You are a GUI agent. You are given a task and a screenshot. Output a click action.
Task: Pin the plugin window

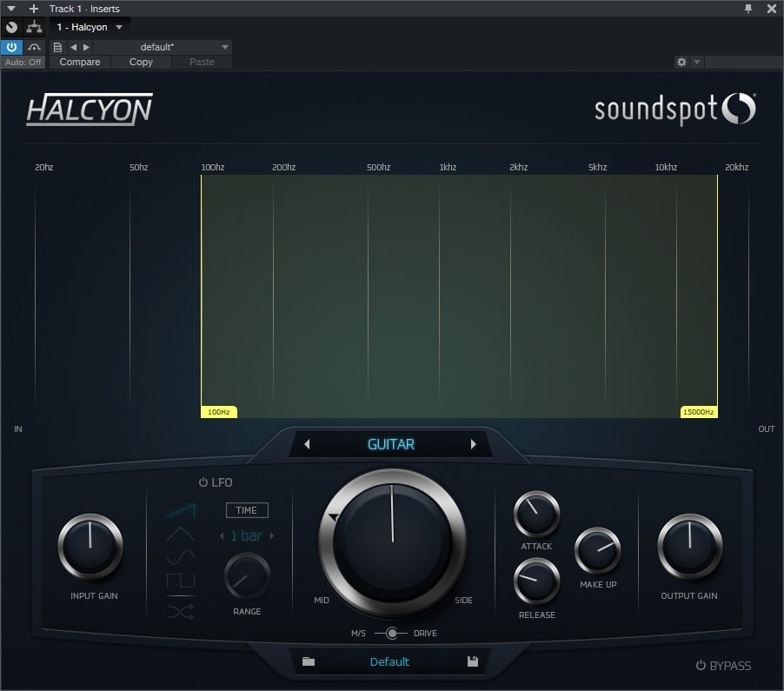tap(748, 9)
